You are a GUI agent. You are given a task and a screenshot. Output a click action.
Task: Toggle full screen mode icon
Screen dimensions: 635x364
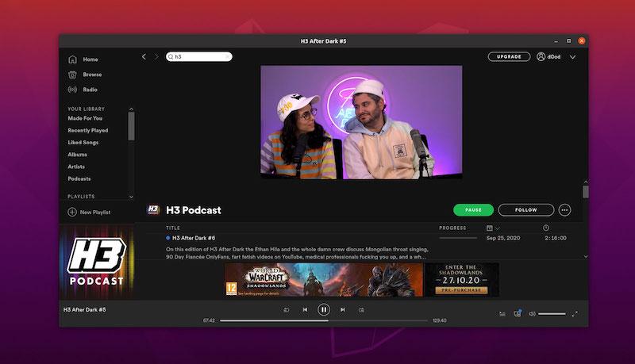click(x=575, y=314)
